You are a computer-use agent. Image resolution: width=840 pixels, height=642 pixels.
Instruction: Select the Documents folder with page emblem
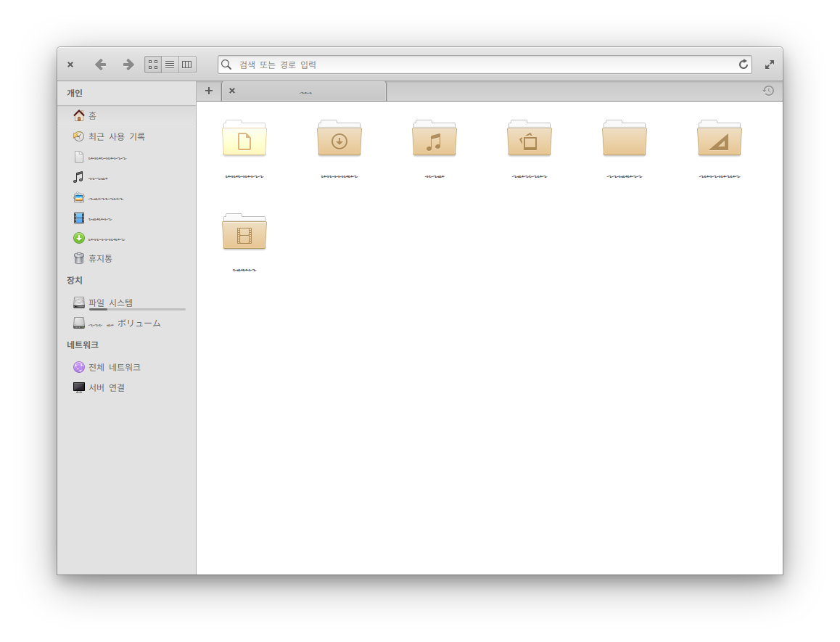pyautogui.click(x=244, y=139)
